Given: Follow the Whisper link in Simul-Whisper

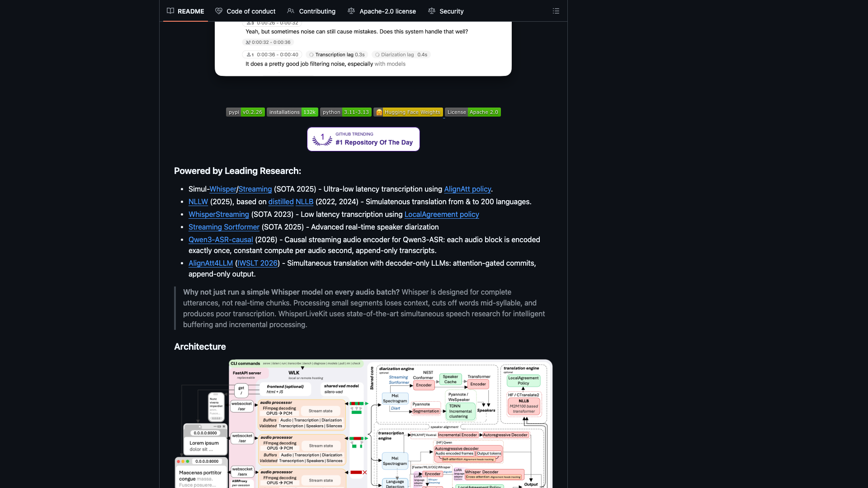Looking at the screenshot, I should (223, 189).
